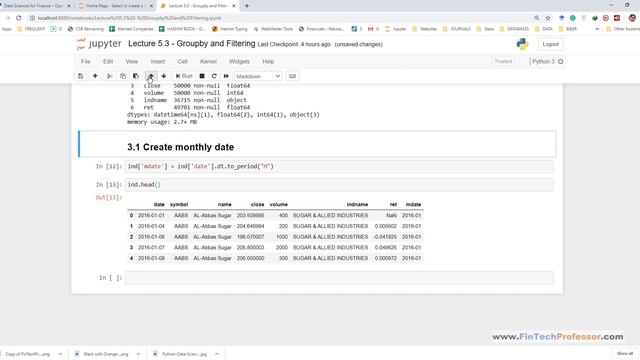
Task: Rename notebook via Lecture 5.3 title
Action: coord(191,44)
